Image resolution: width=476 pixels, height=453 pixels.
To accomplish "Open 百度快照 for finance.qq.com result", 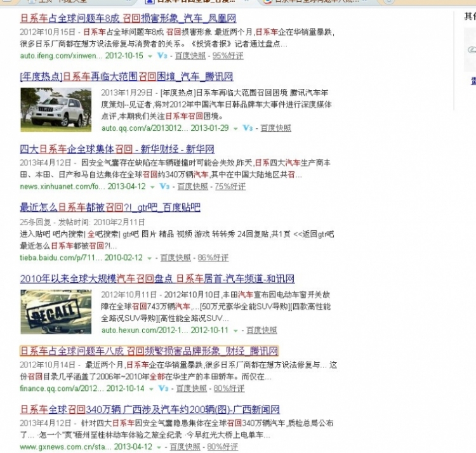I will click(192, 388).
